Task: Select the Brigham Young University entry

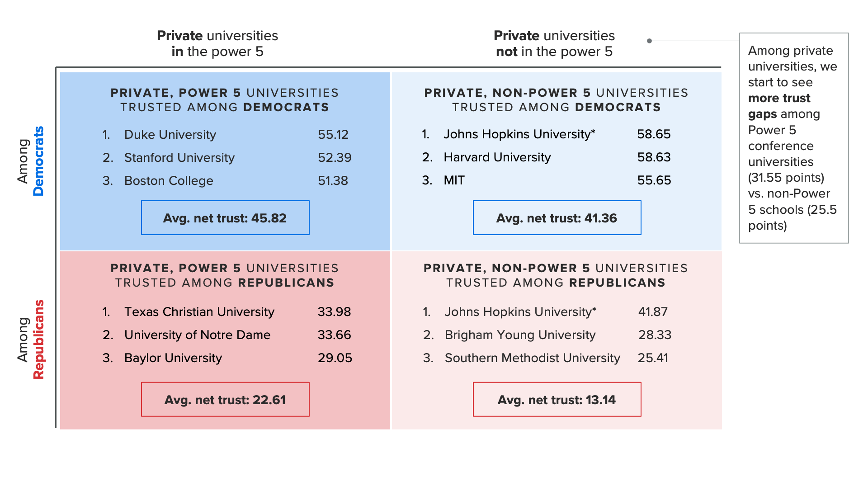Action: click(x=520, y=335)
